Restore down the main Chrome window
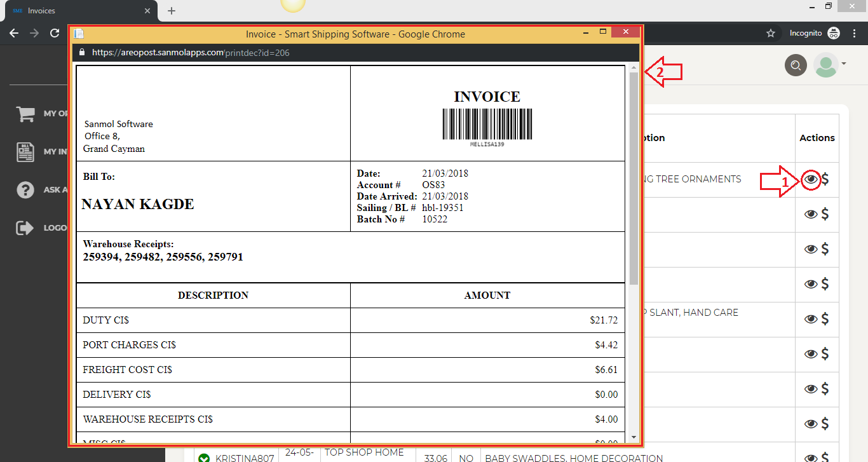This screenshot has width=868, height=462. 829,6
